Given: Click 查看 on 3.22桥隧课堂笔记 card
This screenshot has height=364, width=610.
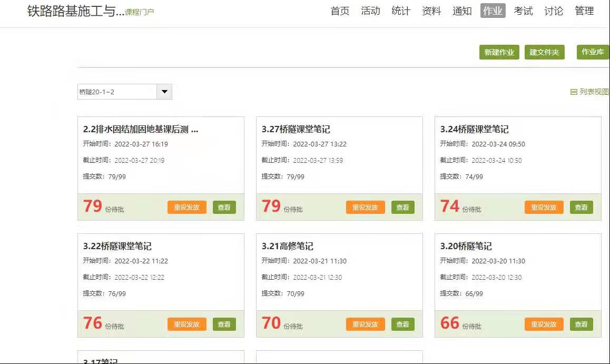Looking at the screenshot, I should (x=224, y=324).
